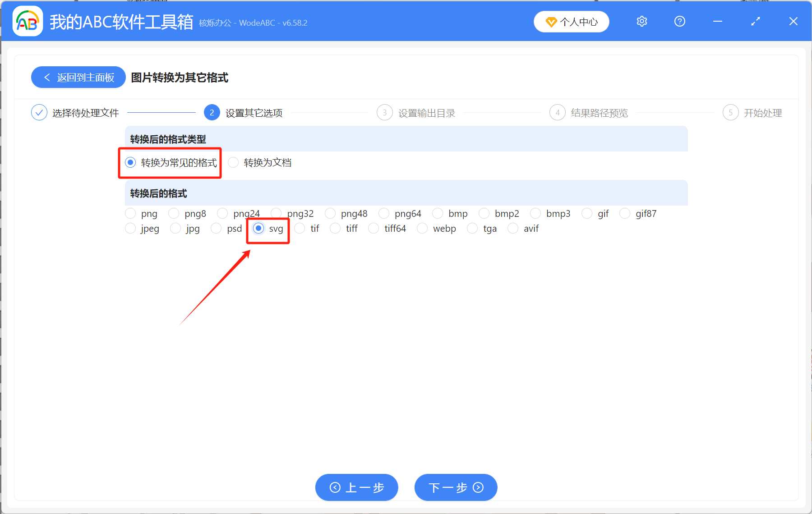The height and width of the screenshot is (514, 812).
Task: Click the 上一步 button
Action: tap(356, 487)
